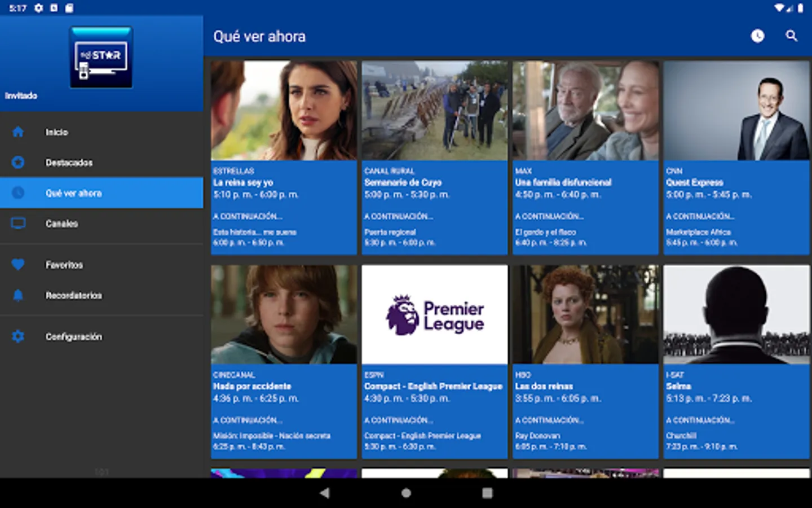The height and width of the screenshot is (508, 812).
Task: Open Semanario de Cuyo thumbnail image
Action: click(435, 111)
